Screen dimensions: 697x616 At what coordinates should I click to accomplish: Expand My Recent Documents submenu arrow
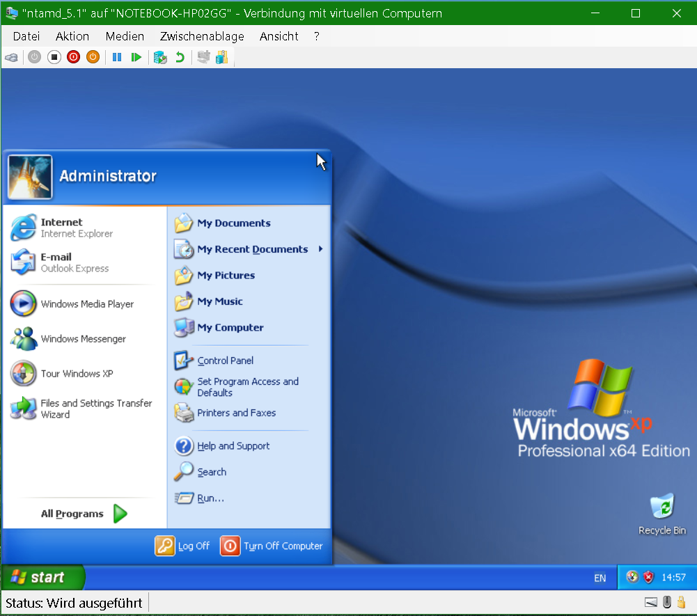coord(320,249)
